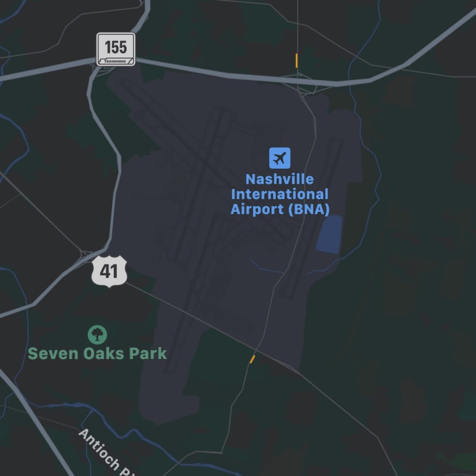The width and height of the screenshot is (476, 476).
Task: Click the Seven Oaks Park text label
Action: click(x=97, y=354)
